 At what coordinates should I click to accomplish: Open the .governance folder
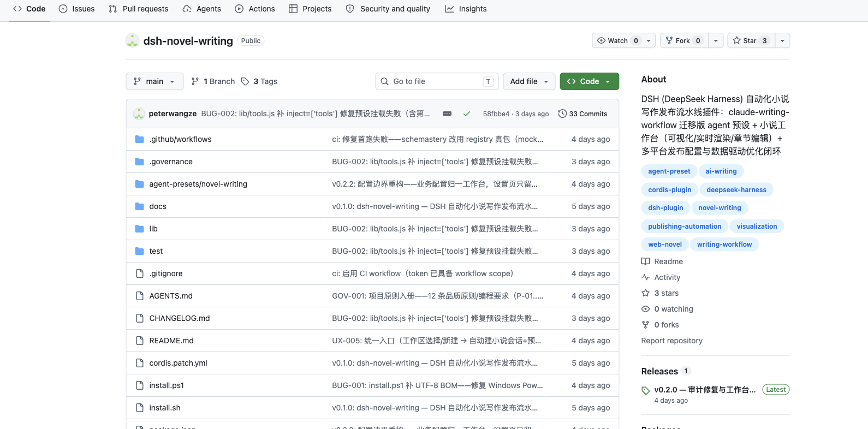(x=171, y=162)
